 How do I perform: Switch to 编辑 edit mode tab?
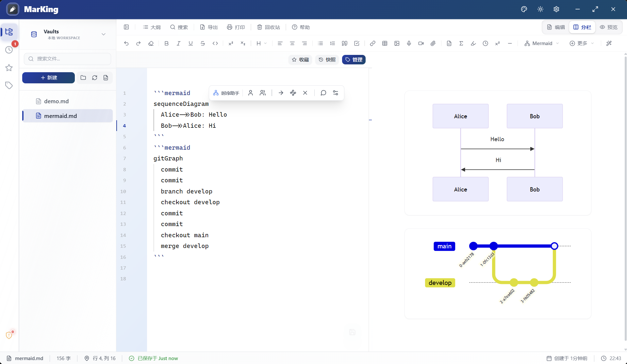[556, 27]
